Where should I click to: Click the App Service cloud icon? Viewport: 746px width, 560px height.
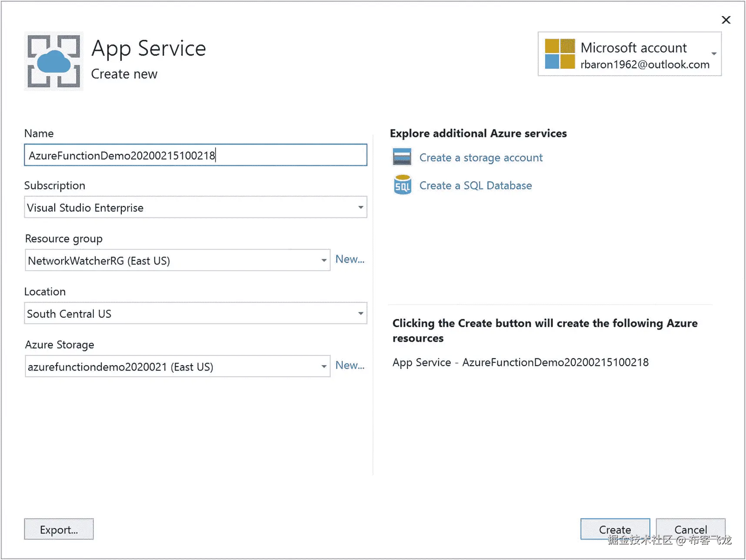(54, 61)
